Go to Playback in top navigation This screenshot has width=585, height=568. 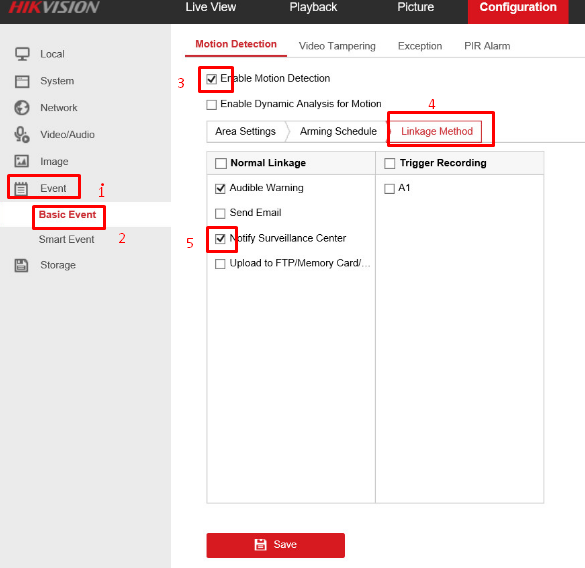click(313, 7)
